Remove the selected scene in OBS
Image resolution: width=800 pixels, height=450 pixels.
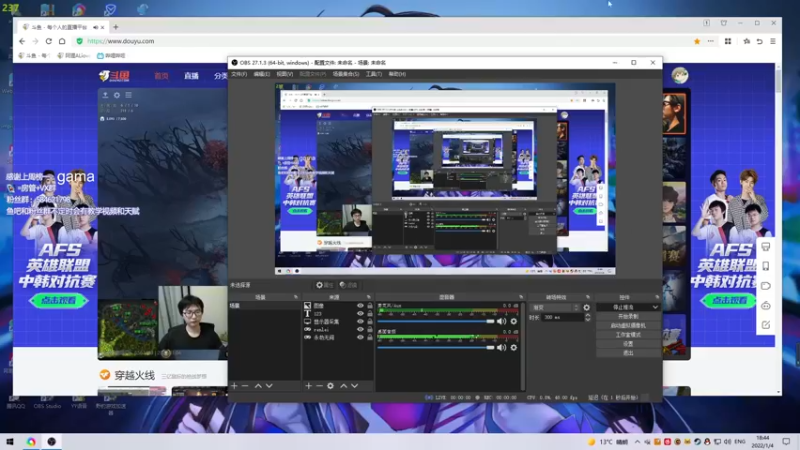(x=245, y=386)
